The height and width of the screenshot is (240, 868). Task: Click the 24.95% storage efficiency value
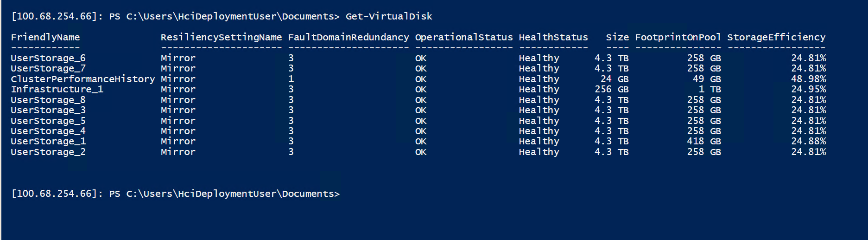(x=808, y=89)
